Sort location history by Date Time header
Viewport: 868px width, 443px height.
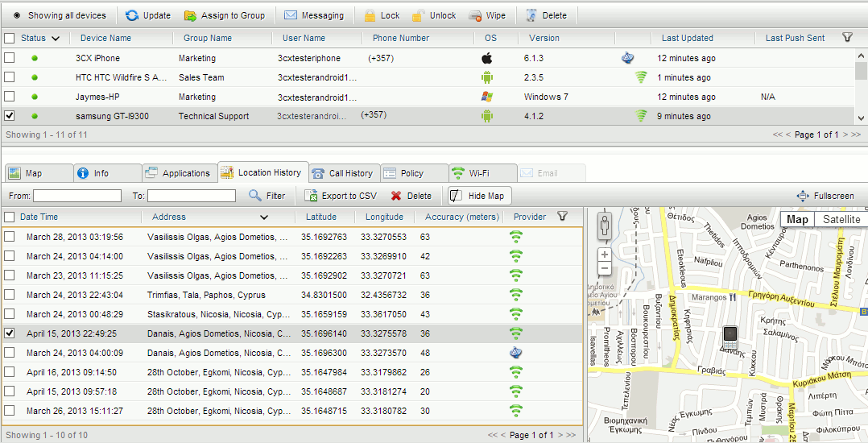39,217
